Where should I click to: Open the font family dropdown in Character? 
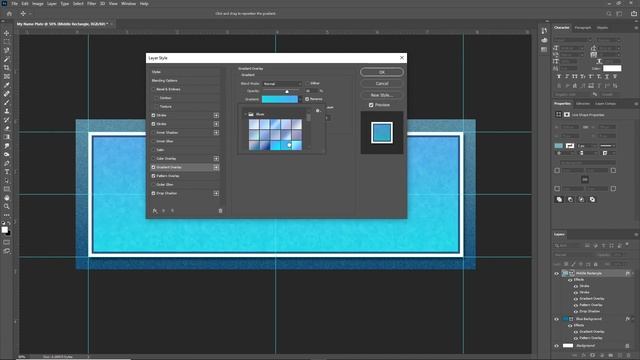pyautogui.click(x=573, y=40)
